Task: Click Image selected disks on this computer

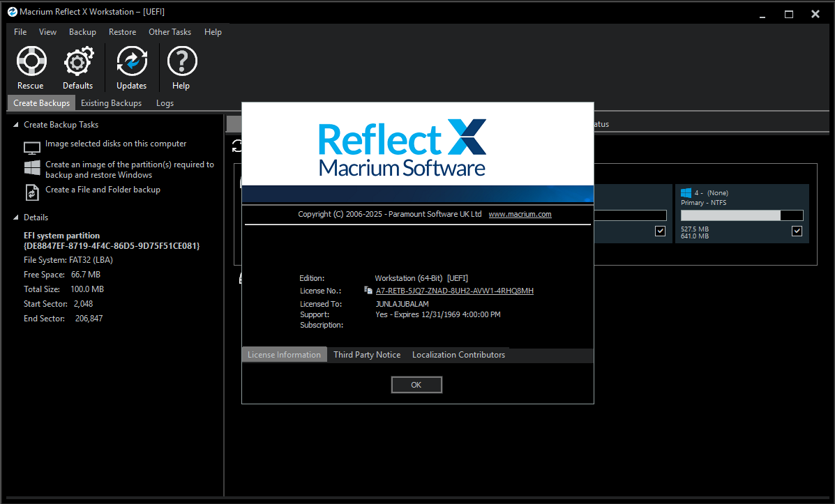Action: pos(116,144)
